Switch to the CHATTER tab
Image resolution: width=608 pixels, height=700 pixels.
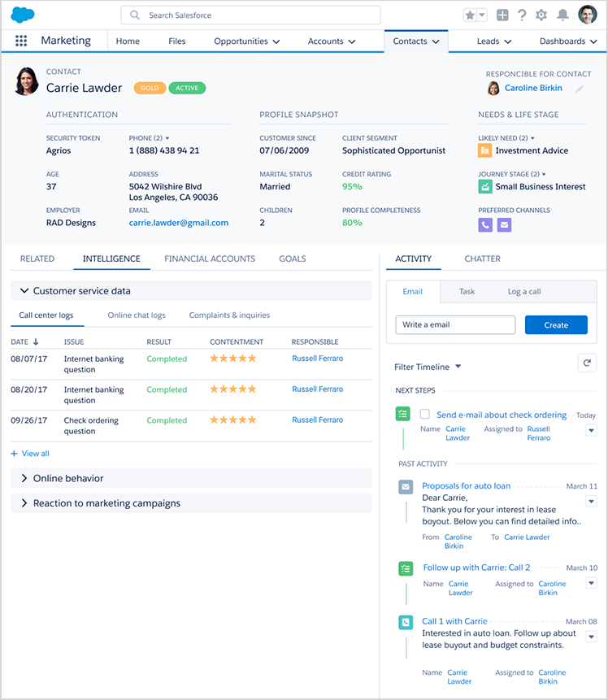[483, 259]
